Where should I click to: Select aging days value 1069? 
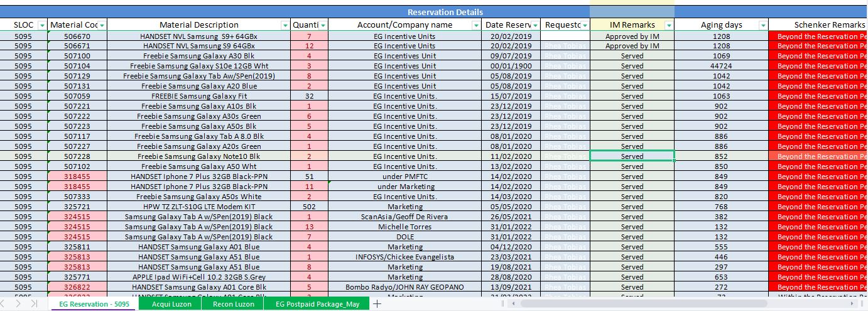click(x=721, y=56)
